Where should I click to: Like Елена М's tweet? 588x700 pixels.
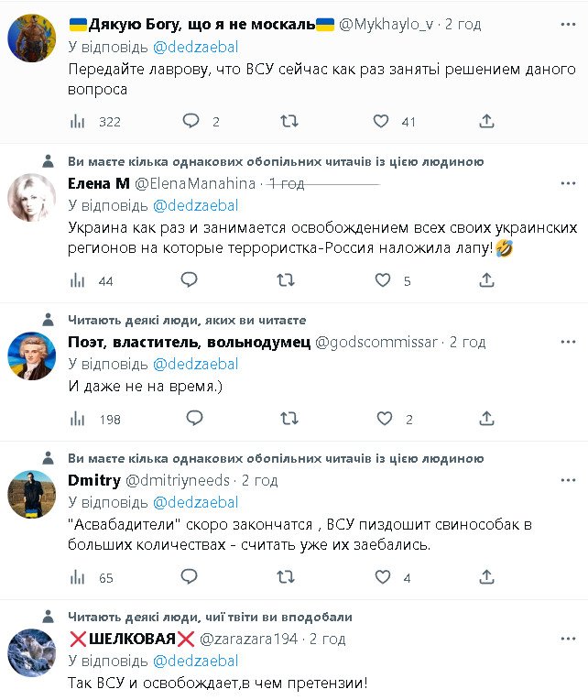(382, 280)
